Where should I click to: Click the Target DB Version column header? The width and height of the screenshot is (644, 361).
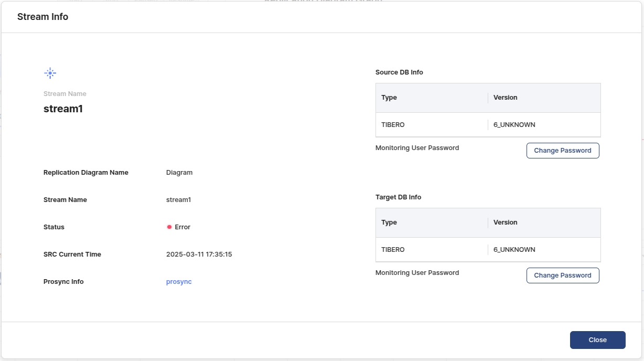pyautogui.click(x=505, y=222)
